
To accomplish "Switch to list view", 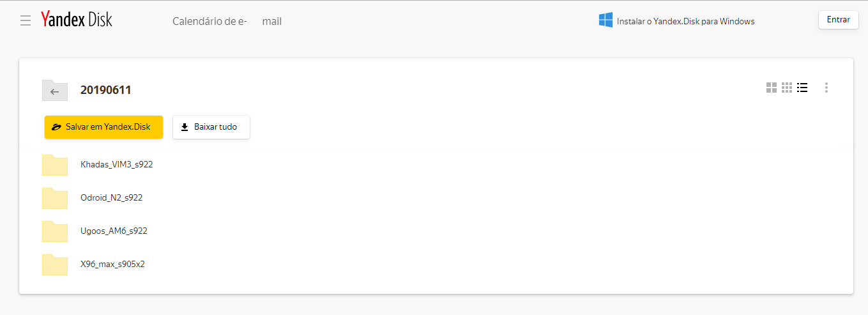I will coord(803,88).
